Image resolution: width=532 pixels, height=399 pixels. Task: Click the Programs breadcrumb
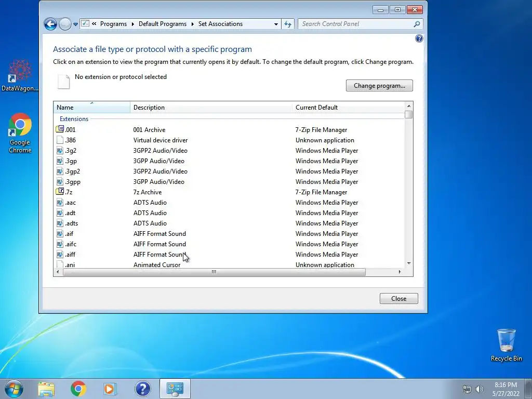[113, 24]
